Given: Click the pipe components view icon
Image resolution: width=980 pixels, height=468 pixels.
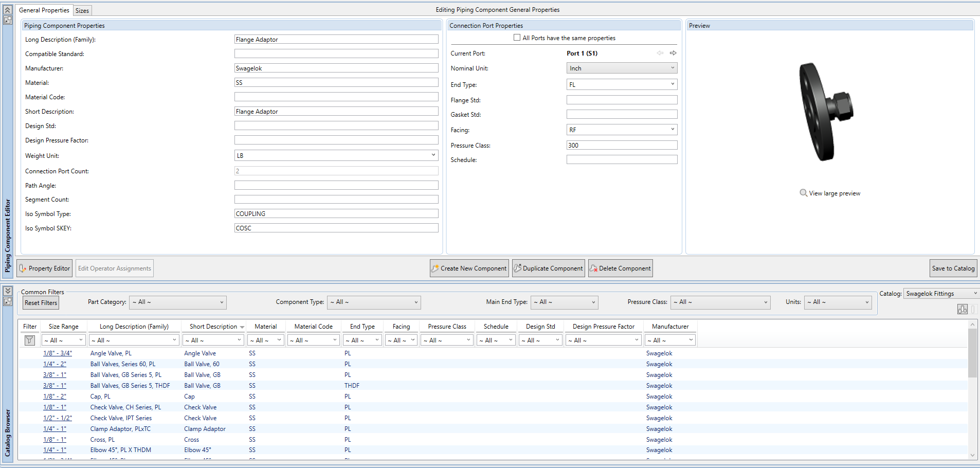Looking at the screenshot, I should click(x=962, y=309).
